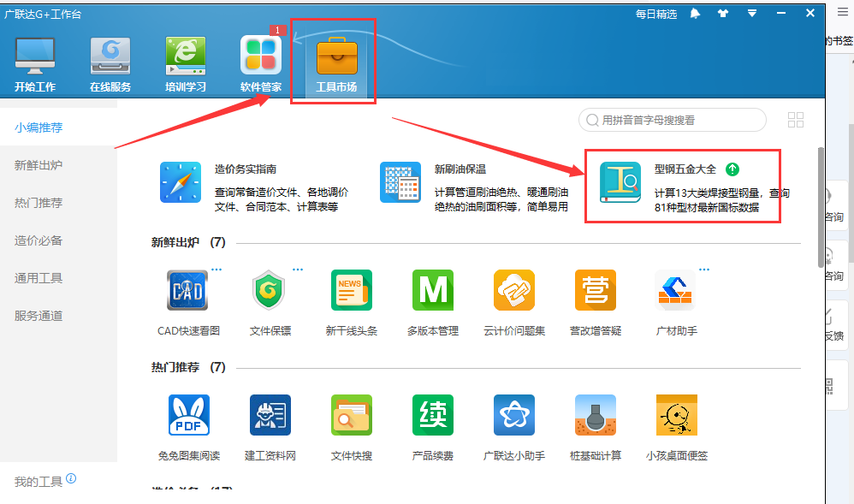This screenshot has height=504, width=854.
Task: Launch 小孩桌面便签 tool
Action: 677,415
